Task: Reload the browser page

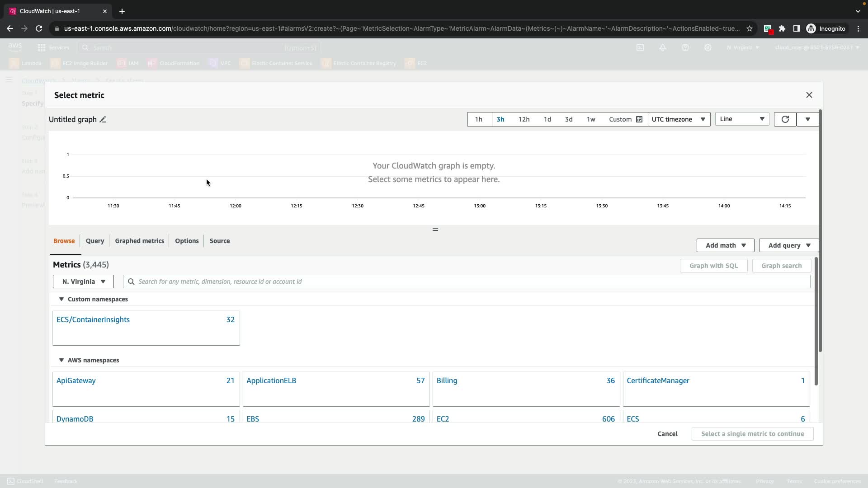Action: (x=39, y=28)
